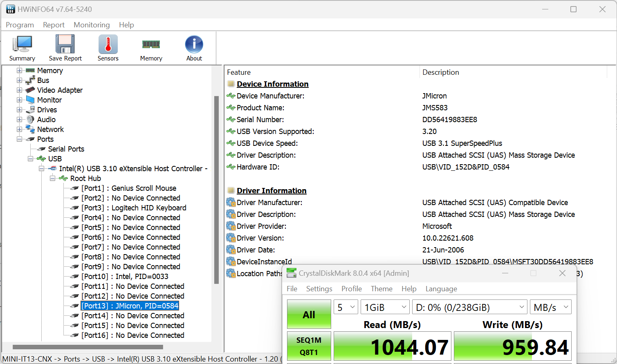Click the Save Report floppy icon
Screen dimensions: 617x364
65,44
